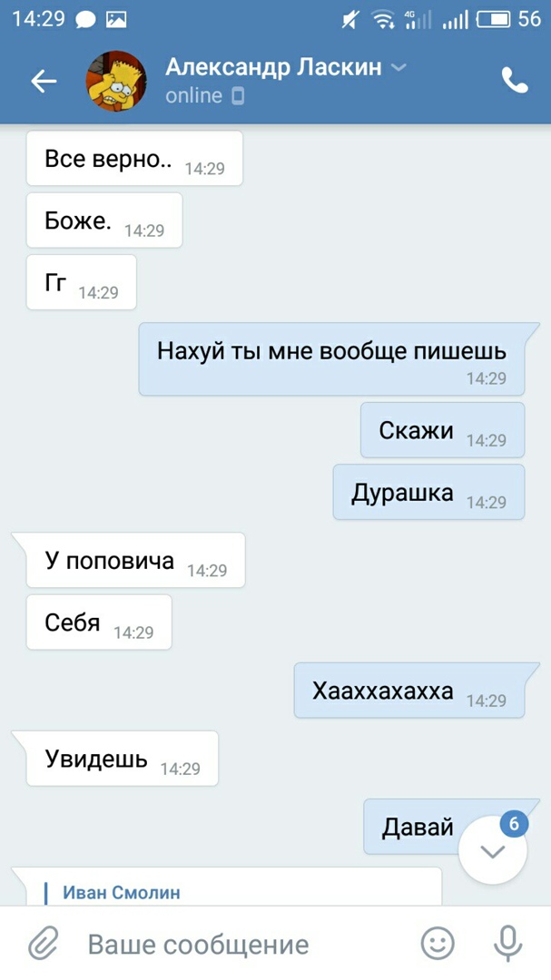Tap the unread counter badge showing 6
The width and height of the screenshot is (551, 980).
point(514,824)
